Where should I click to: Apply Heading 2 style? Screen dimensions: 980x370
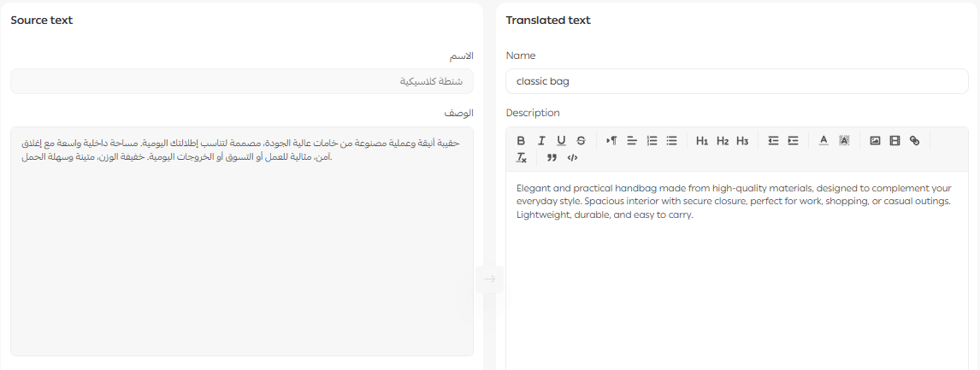pyautogui.click(x=723, y=141)
